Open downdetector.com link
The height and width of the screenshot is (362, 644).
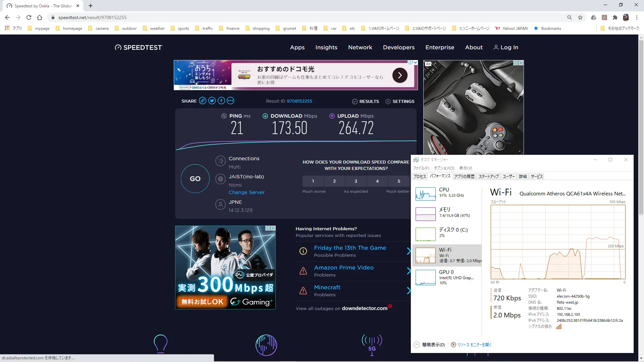[x=365, y=308]
